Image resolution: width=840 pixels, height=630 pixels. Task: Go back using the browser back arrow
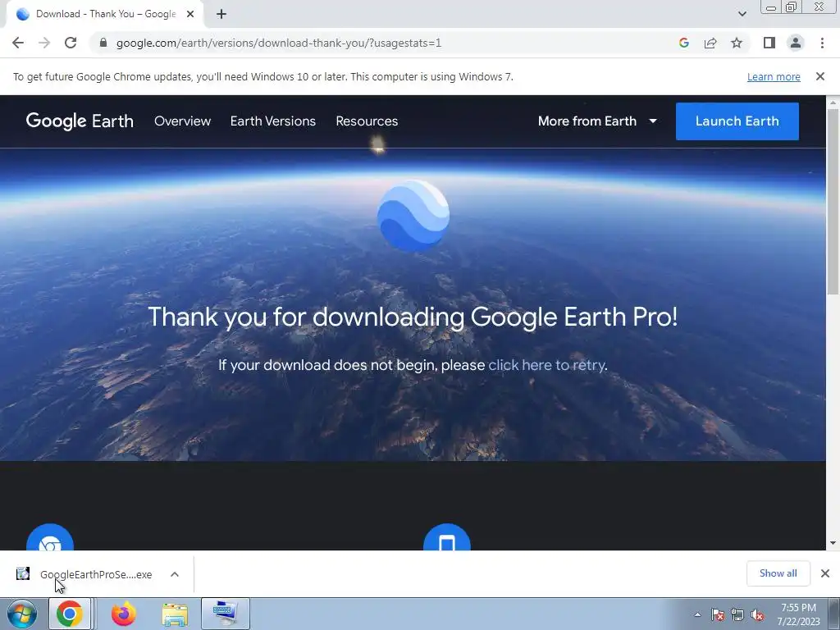coord(18,43)
